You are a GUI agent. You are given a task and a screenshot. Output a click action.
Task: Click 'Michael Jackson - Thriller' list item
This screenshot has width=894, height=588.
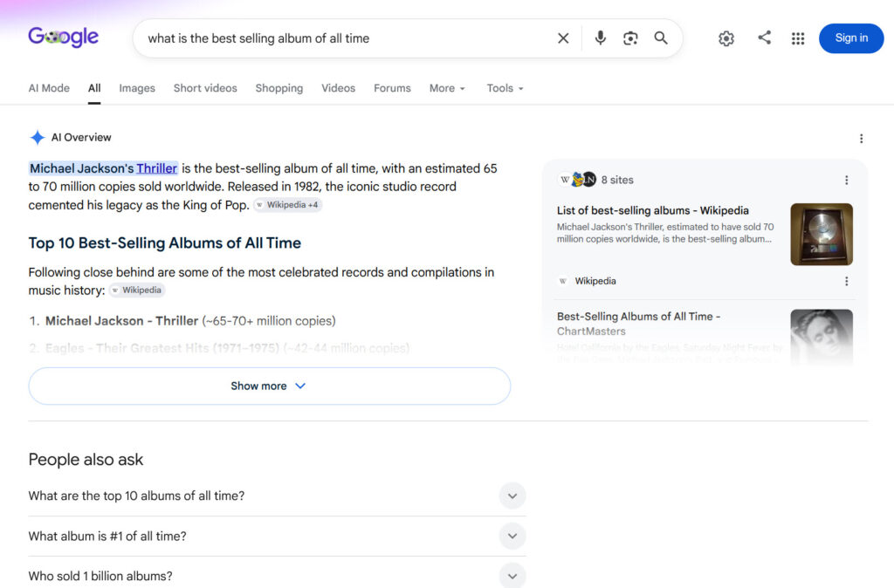(189, 321)
